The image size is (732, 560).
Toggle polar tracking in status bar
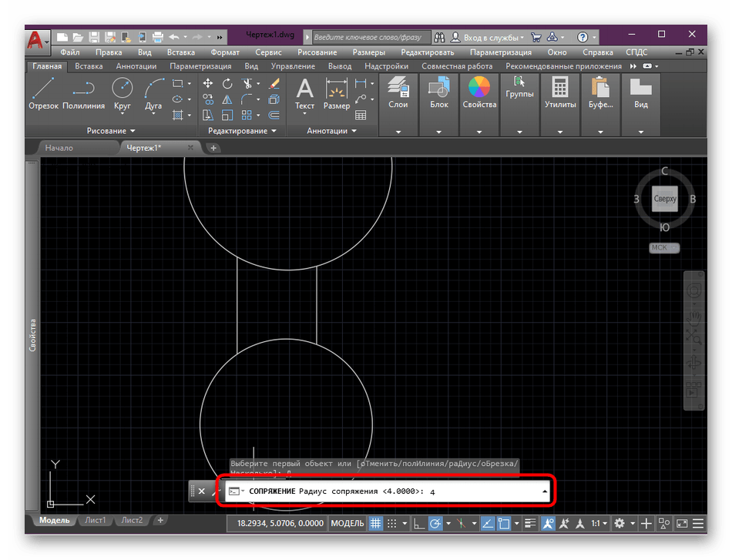pyautogui.click(x=435, y=524)
